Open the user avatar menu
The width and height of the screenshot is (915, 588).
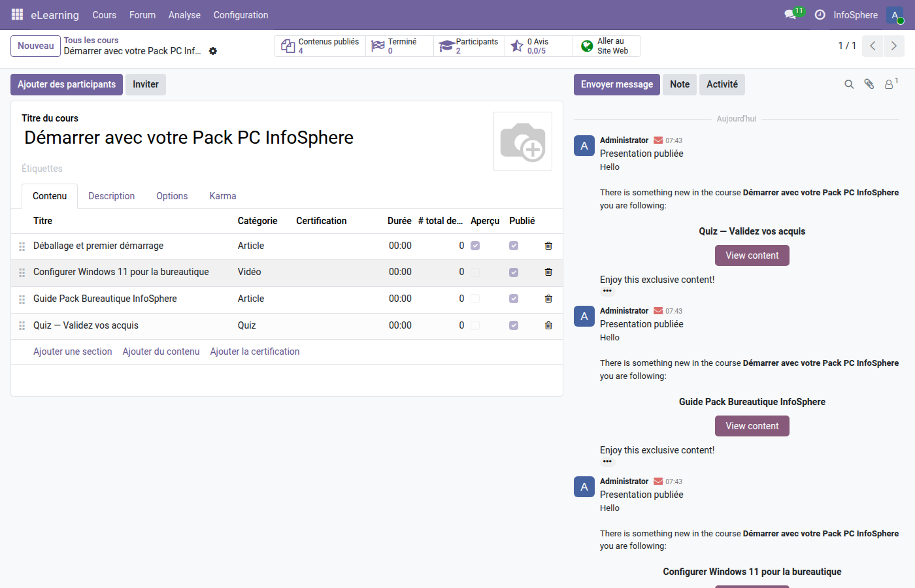[895, 14]
